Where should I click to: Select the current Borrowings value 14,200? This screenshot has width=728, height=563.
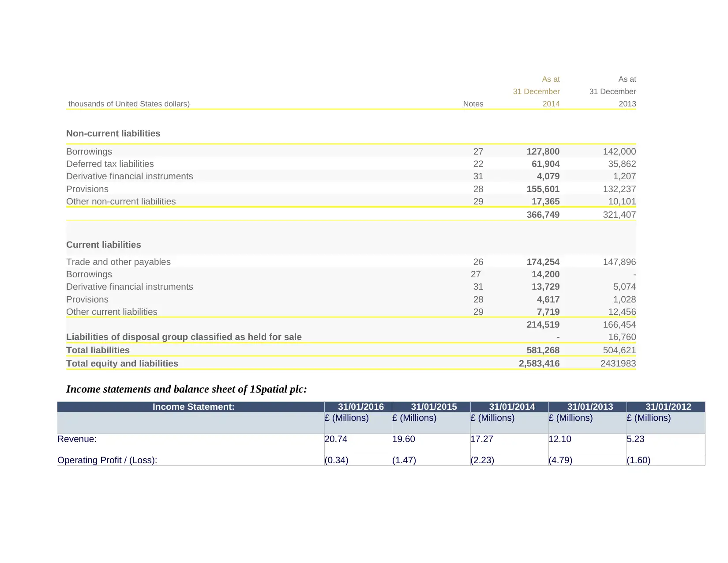[x=545, y=274]
